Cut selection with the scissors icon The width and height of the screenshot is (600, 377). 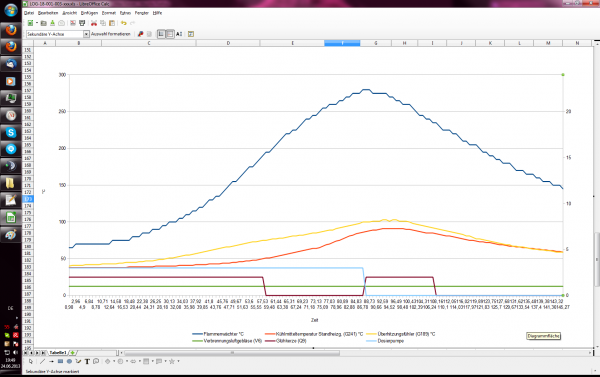pyautogui.click(x=94, y=23)
